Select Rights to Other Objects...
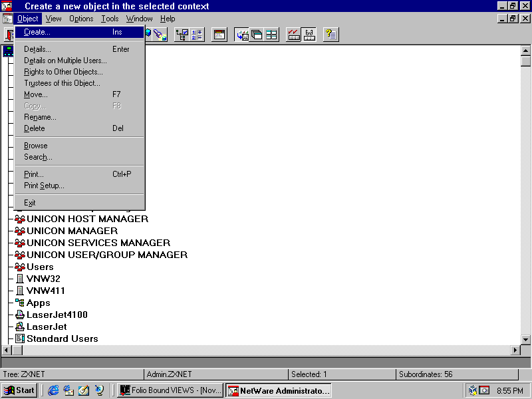Viewport: 532px width, 399px height. click(80, 72)
